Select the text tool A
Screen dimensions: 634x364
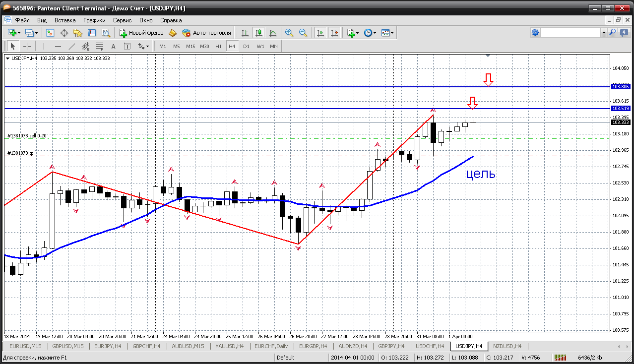tap(113, 46)
